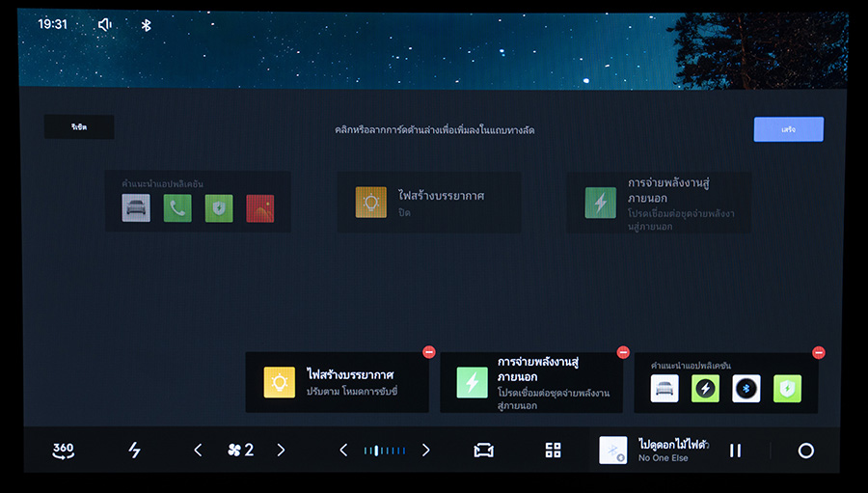Viewport: 868px width, 493px height.
Task: Click the รีเซ็ต (Reset) button
Action: (x=79, y=127)
